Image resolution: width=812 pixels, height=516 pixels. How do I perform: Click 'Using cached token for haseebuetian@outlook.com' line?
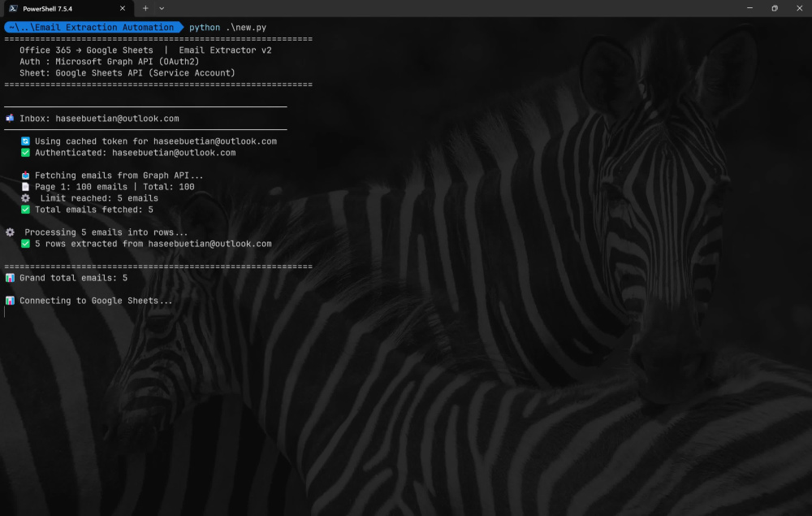click(x=156, y=141)
